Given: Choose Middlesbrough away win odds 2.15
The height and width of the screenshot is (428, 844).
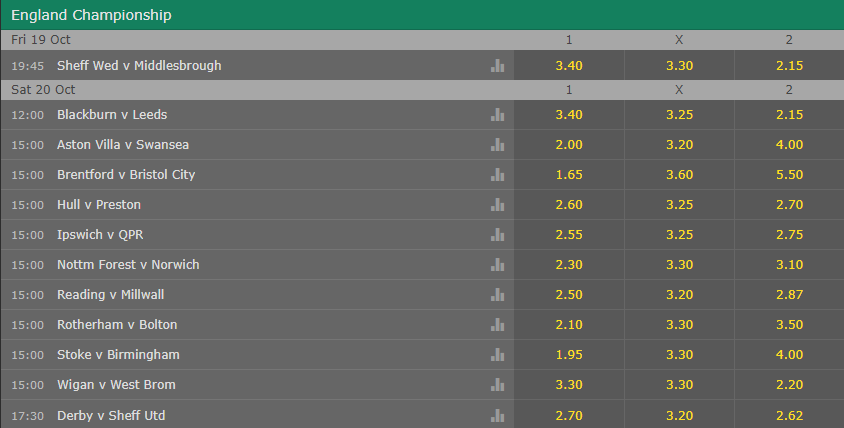Looking at the screenshot, I should point(789,66).
